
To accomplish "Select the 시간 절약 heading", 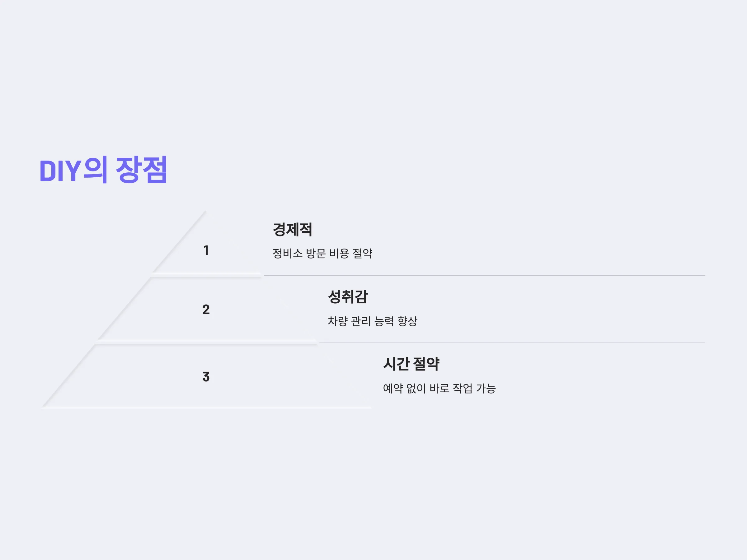I will 411,364.
